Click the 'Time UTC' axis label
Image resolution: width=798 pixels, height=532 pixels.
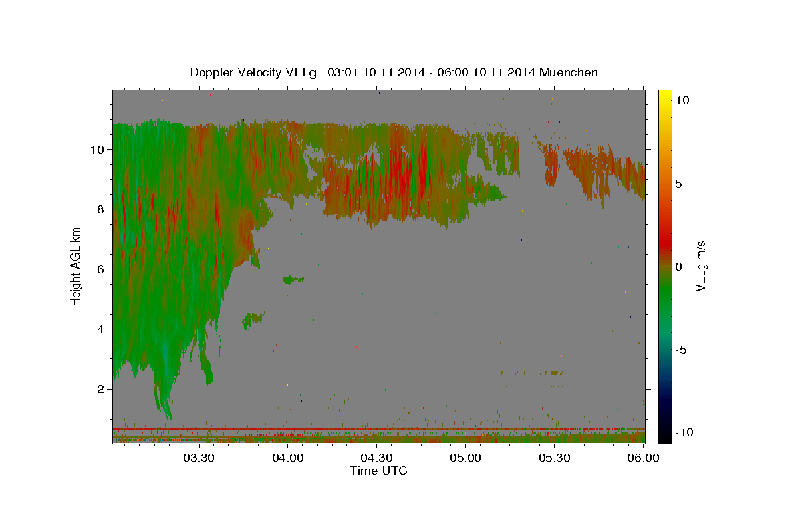coord(378,471)
